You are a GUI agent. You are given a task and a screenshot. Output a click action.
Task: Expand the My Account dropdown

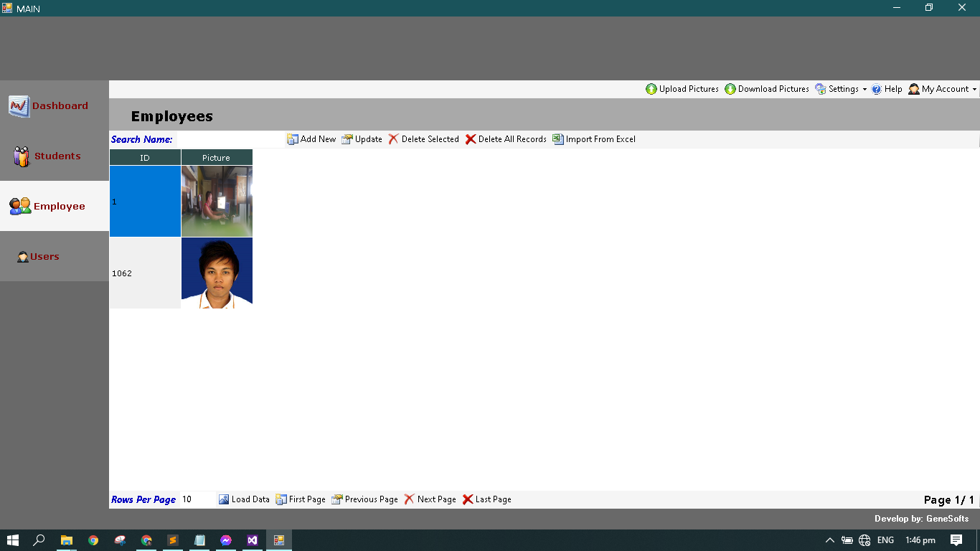point(943,89)
